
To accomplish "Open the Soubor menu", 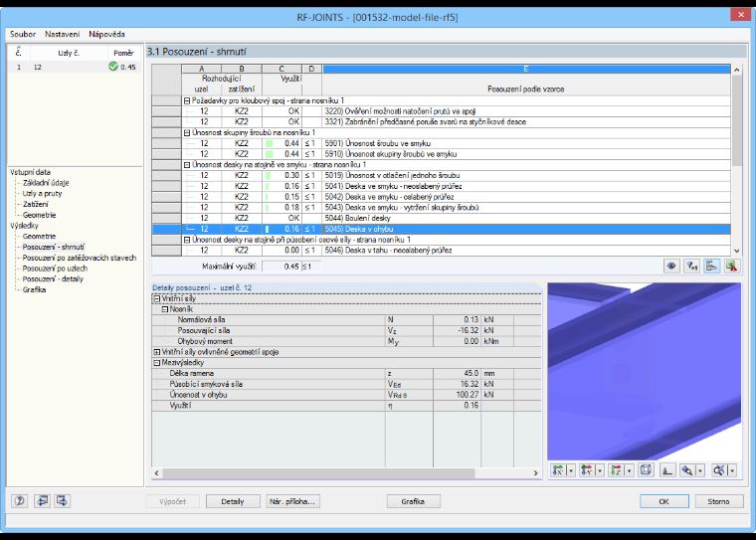I will [23, 34].
